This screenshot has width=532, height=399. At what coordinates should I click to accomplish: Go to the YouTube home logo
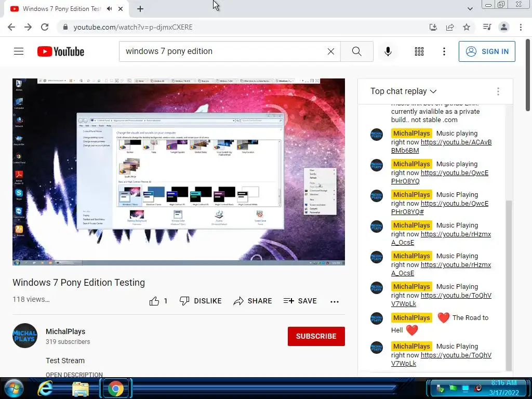click(61, 51)
